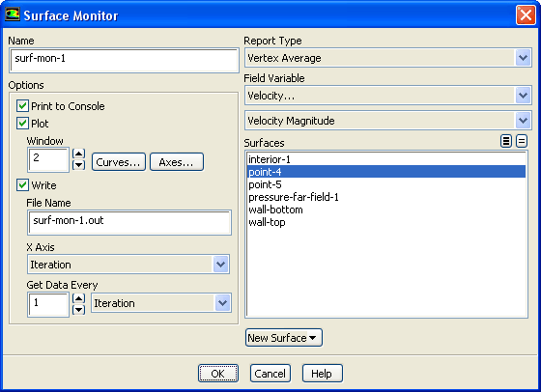Open the New Surface menu
The width and height of the screenshot is (541, 392).
(284, 338)
